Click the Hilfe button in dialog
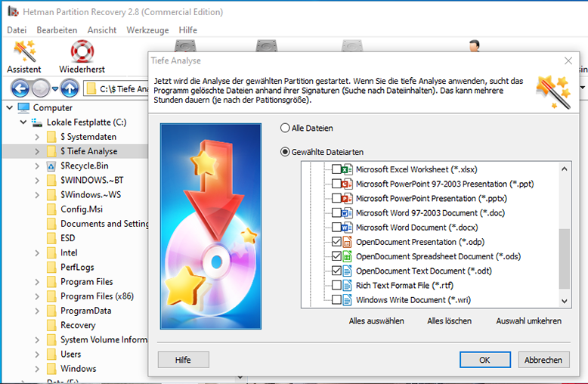588x384 pixels. click(x=184, y=360)
